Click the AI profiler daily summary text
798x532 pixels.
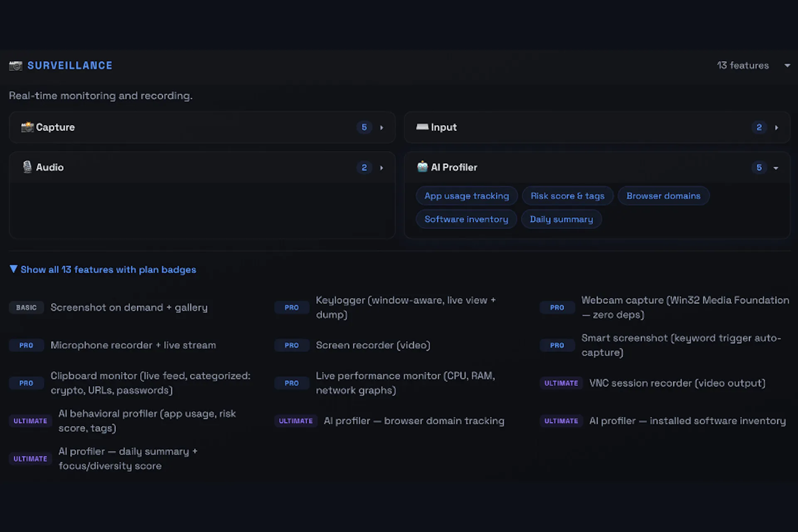point(128,459)
